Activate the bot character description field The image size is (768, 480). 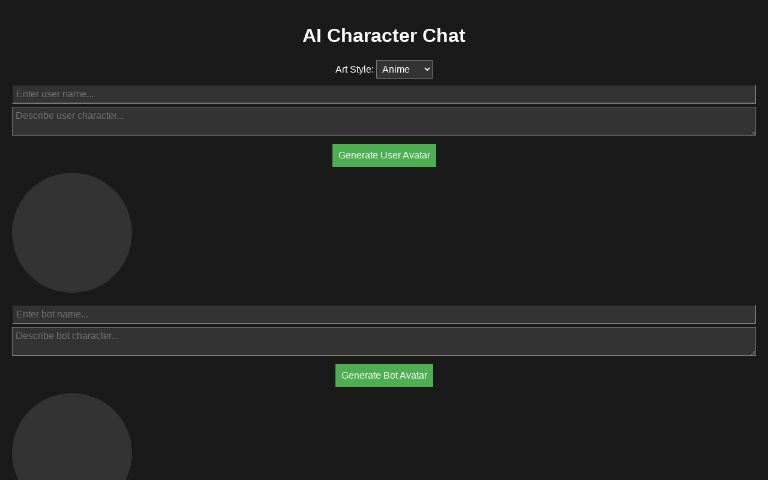[383, 341]
